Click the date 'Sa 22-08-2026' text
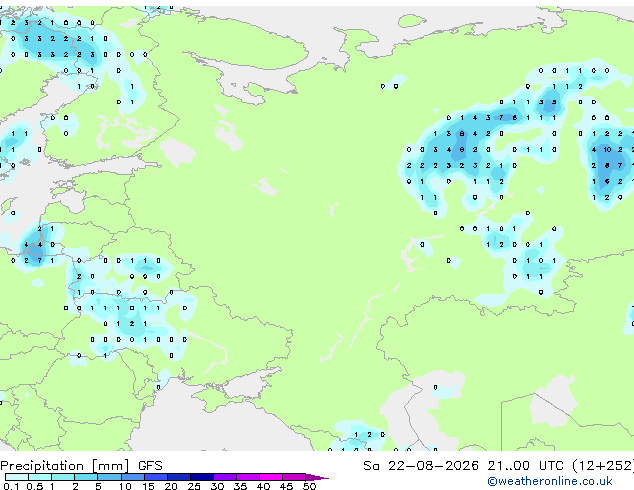Viewport: 634px width, 490px height. click(421, 466)
